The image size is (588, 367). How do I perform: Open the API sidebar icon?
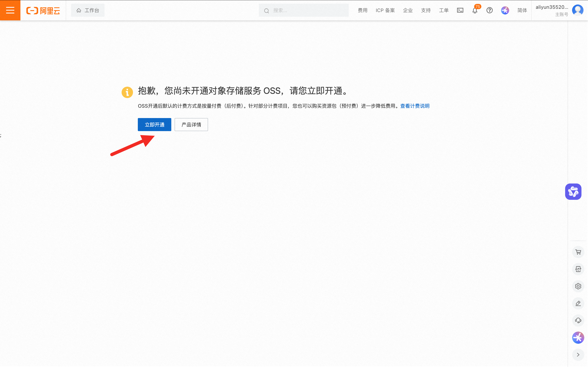[x=578, y=269]
